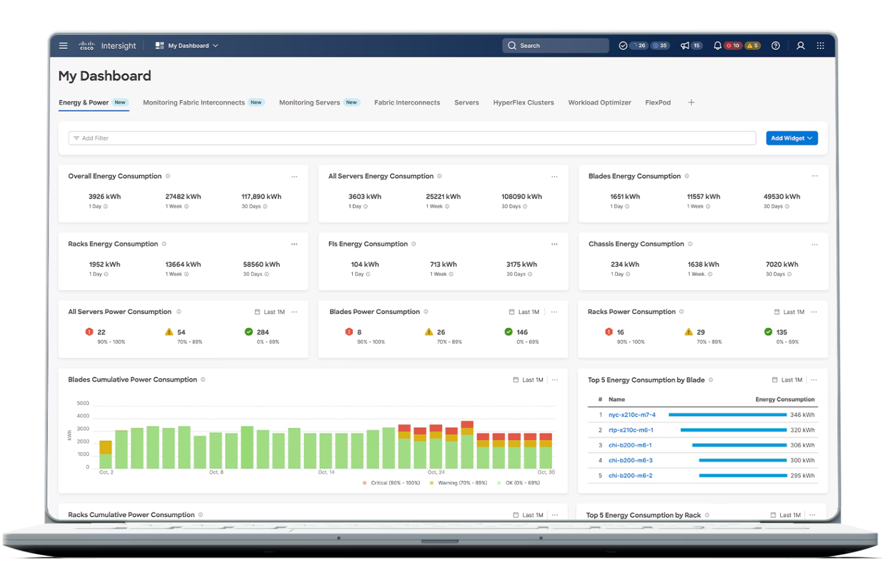This screenshot has height=588, width=882.
Task: Switch to Monitoring Fabric Interconnects tab
Action: 204,102
